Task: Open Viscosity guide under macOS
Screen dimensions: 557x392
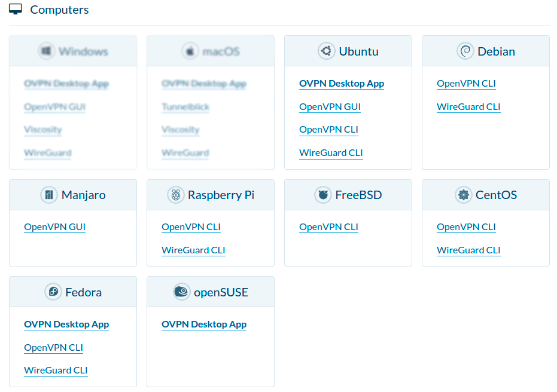Action: (181, 130)
